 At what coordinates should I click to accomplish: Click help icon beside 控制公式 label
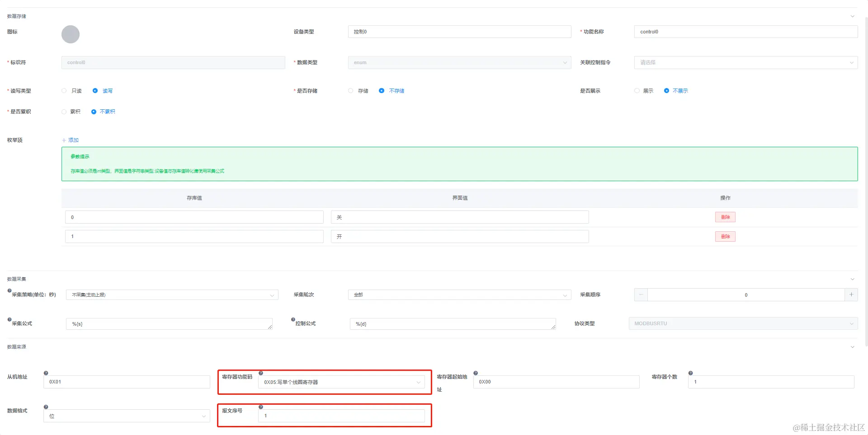coord(293,320)
